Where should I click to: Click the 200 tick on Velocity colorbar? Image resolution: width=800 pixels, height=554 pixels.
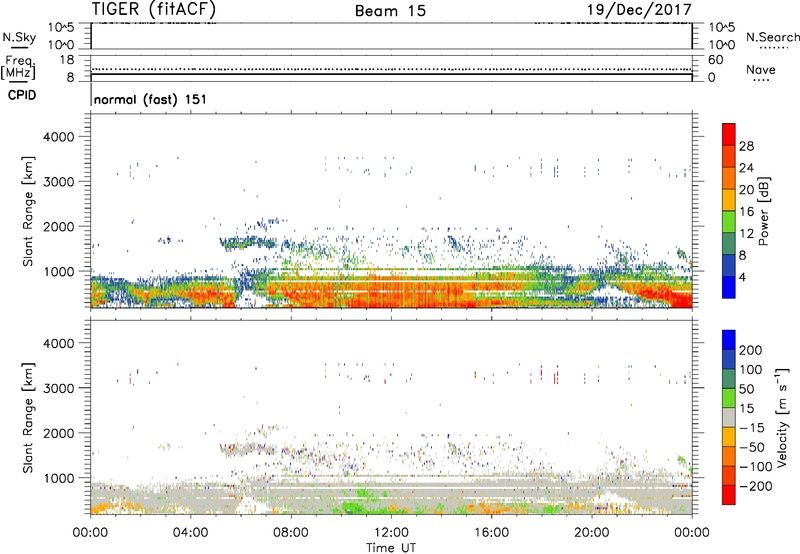[x=751, y=350]
